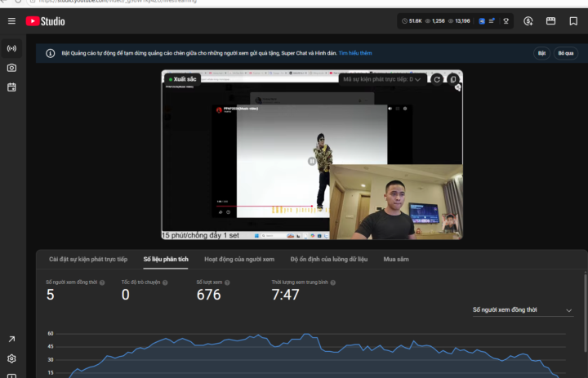
Task: Switch to Hoạt động của người xem tab
Action: pos(239,259)
